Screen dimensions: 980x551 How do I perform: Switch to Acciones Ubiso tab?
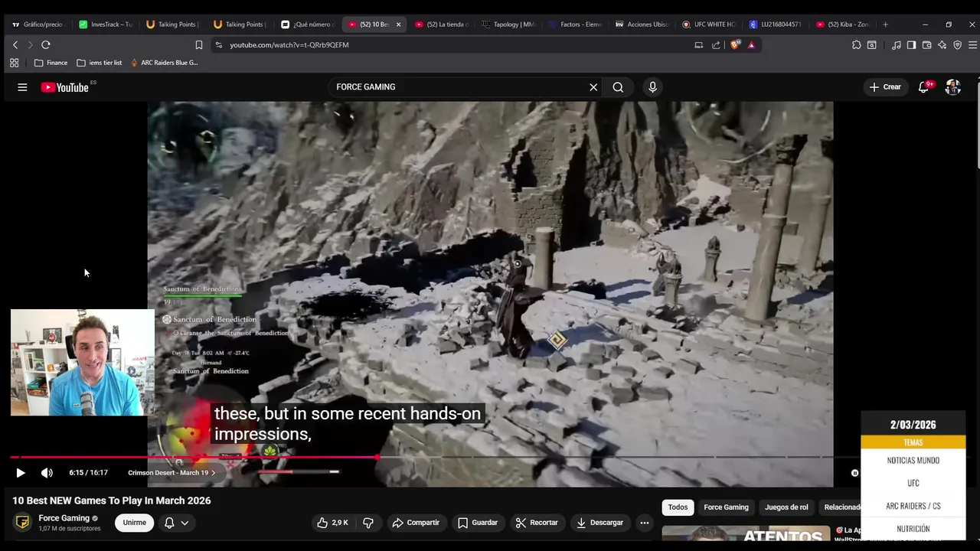(x=642, y=24)
